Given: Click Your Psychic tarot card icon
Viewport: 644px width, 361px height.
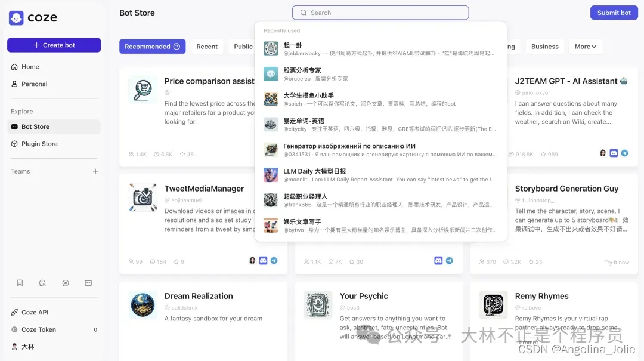Looking at the screenshot, I should coord(318,305).
